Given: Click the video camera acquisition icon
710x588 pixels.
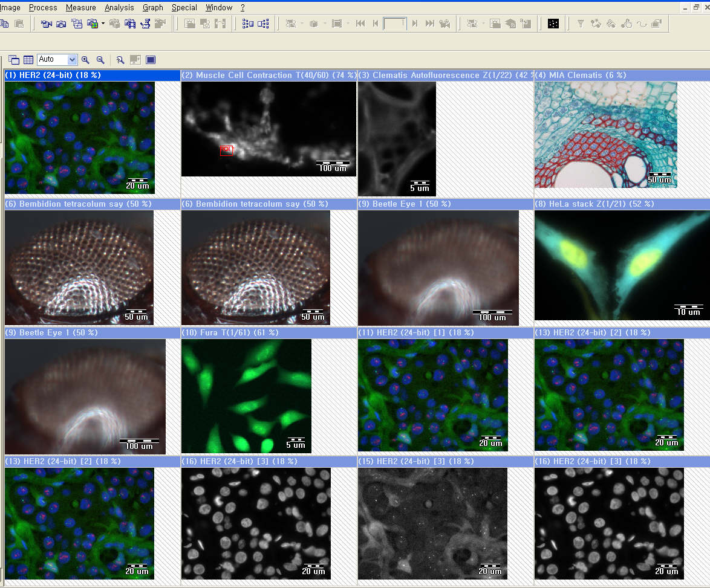Looking at the screenshot, I should click(x=46, y=24).
